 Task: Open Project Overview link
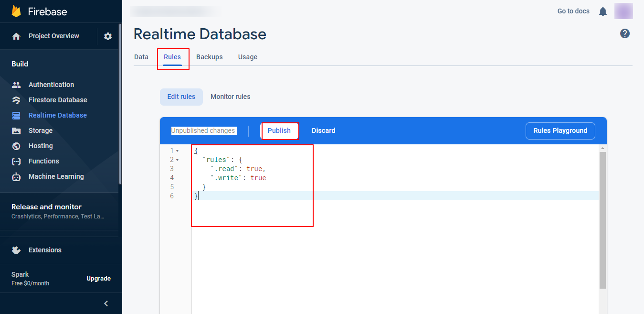54,36
